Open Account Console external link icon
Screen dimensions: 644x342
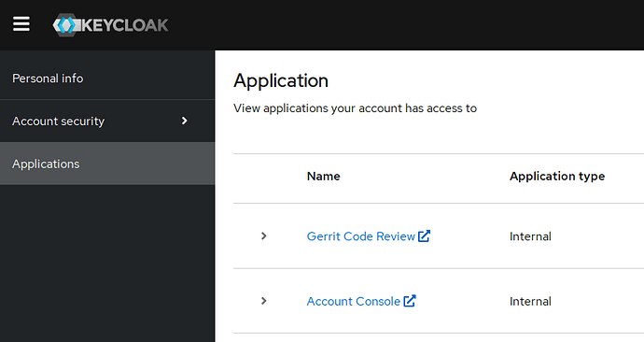[x=410, y=301]
